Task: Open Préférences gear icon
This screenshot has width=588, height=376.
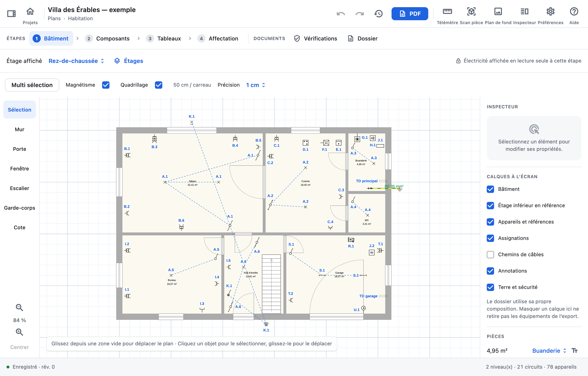Action: click(550, 11)
